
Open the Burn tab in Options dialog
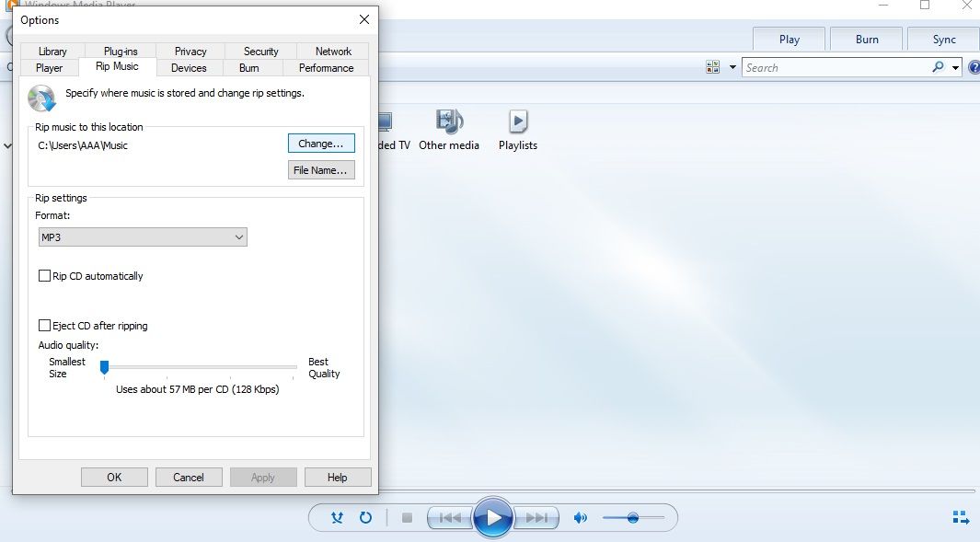point(249,68)
